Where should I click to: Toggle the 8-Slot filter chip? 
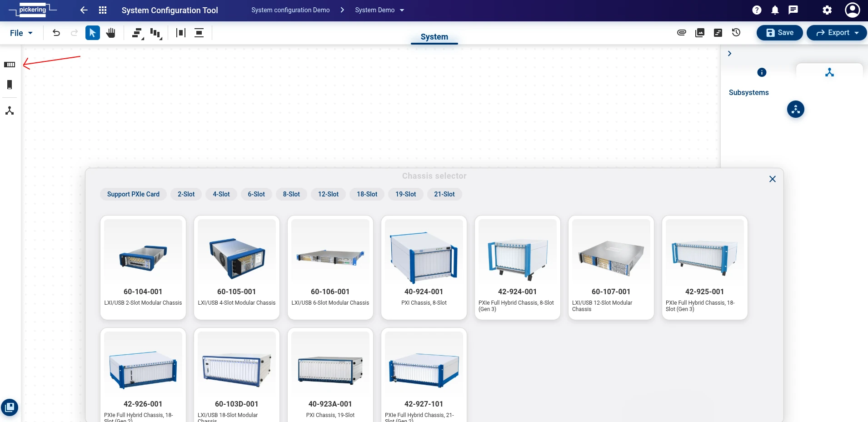click(291, 194)
